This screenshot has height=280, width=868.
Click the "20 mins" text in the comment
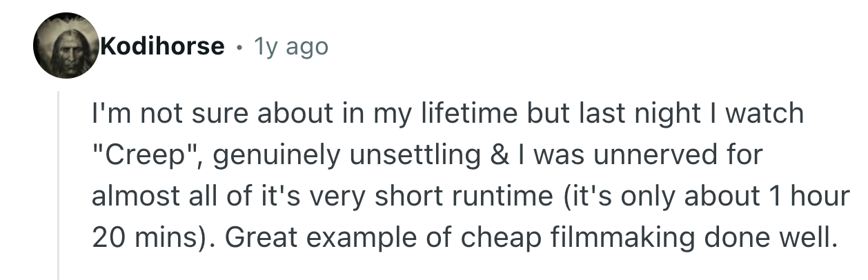point(144,237)
